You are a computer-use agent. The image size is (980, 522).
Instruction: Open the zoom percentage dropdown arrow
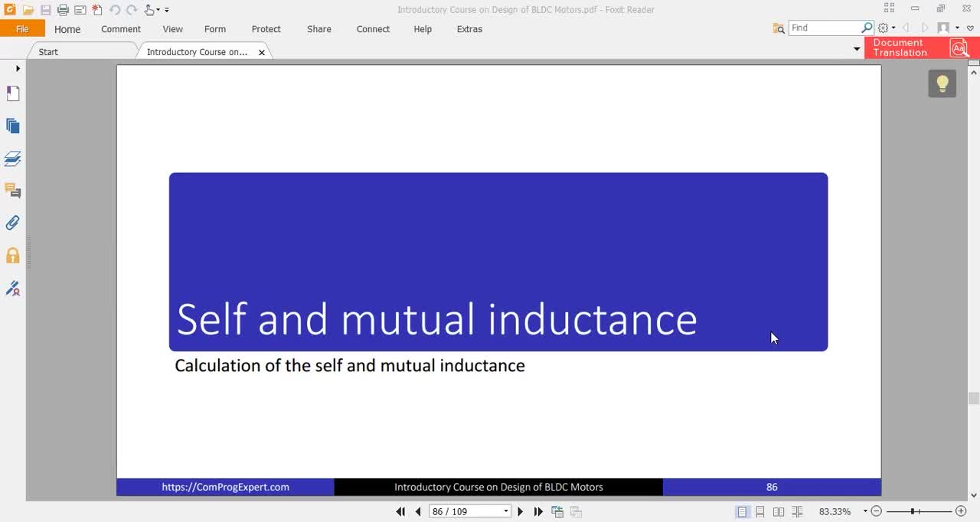tap(865, 511)
